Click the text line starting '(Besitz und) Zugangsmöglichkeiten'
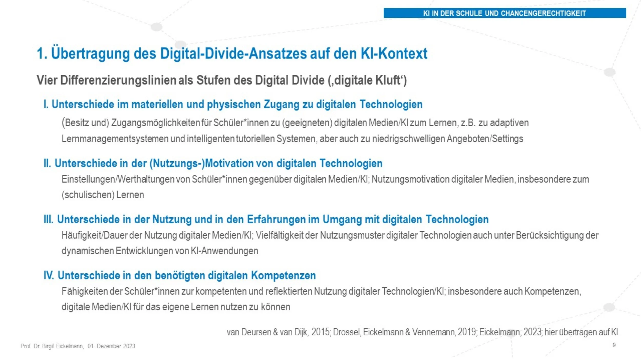This screenshot has height=364, width=641. [295, 123]
